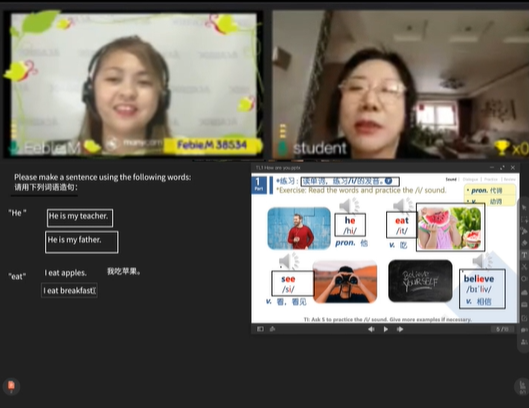The height and width of the screenshot is (408, 529).
Task: Click the share/export icon in right toolbar
Action: tap(524, 318)
